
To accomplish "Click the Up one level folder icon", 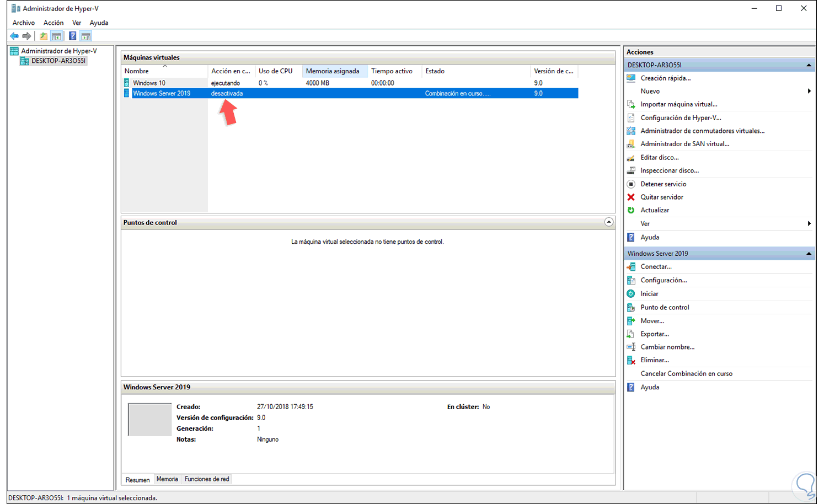I will (44, 36).
